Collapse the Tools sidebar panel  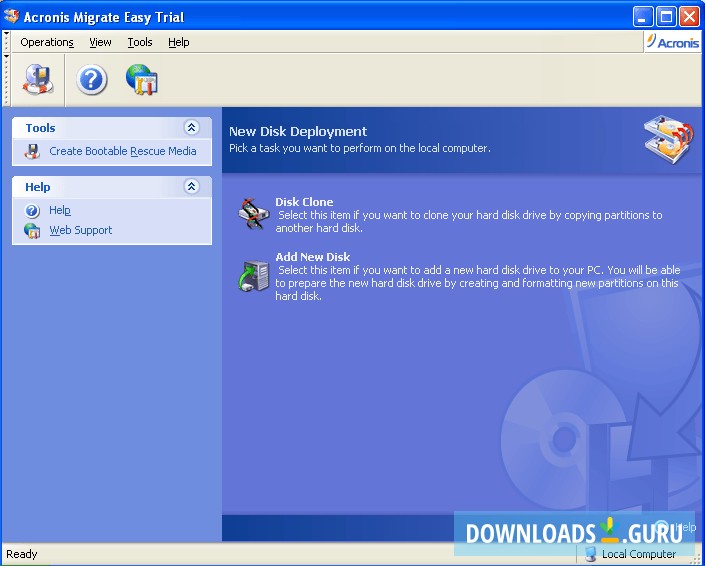tap(192, 128)
